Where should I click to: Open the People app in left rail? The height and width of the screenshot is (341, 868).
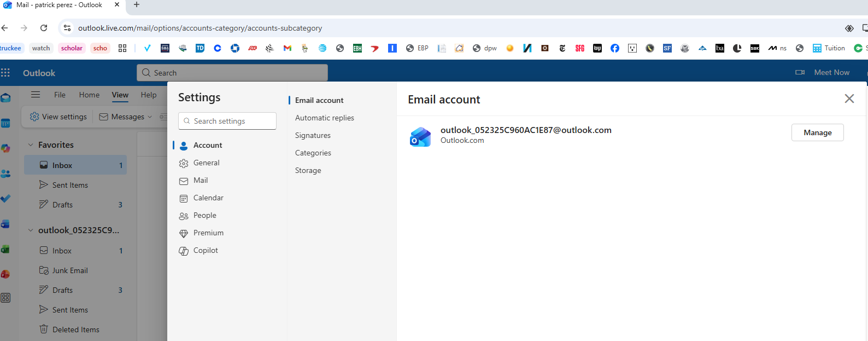point(5,174)
